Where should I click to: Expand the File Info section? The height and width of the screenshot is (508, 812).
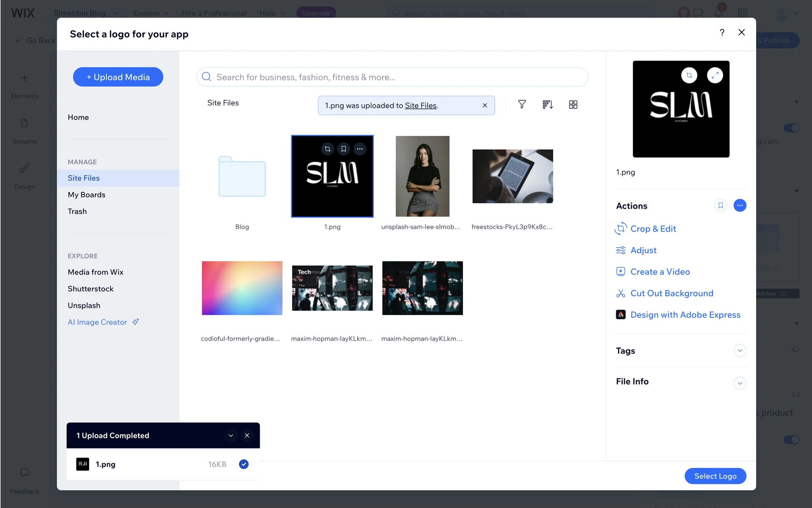[740, 383]
